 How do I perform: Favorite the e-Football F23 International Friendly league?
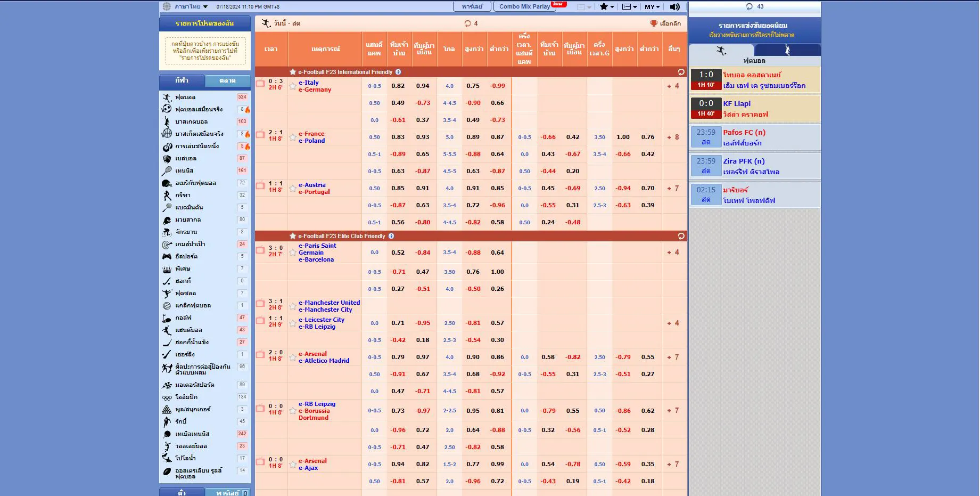[293, 72]
